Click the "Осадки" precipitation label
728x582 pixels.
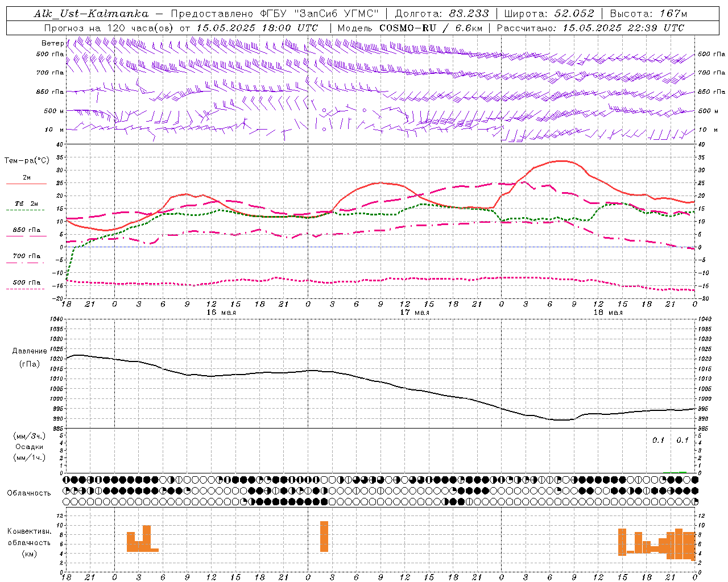pos(30,447)
